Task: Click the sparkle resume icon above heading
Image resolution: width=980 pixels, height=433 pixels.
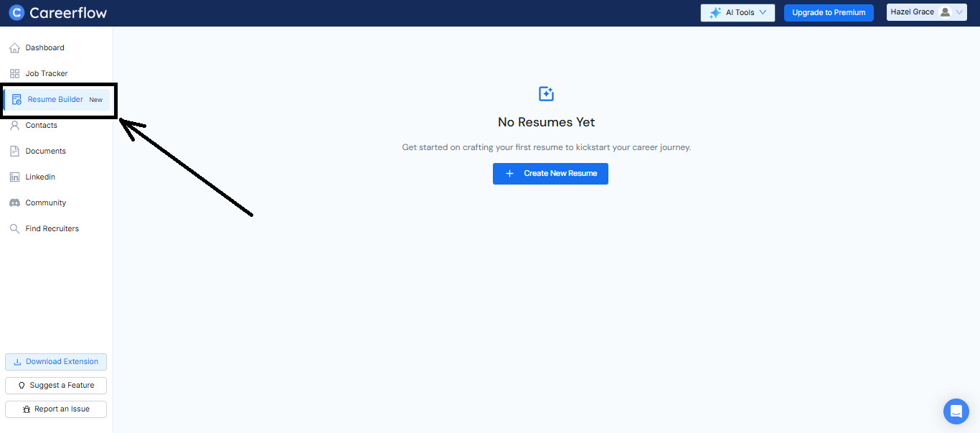Action: pos(546,94)
